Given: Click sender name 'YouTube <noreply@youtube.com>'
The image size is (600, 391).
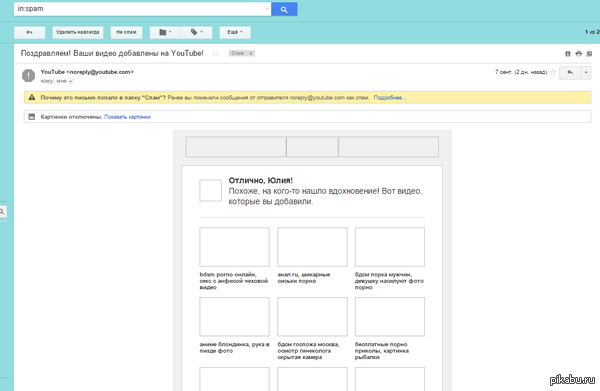Looking at the screenshot, I should 87,72.
